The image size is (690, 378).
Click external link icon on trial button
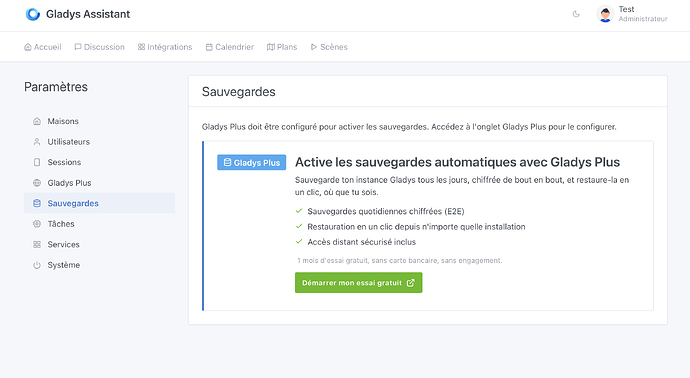[410, 283]
